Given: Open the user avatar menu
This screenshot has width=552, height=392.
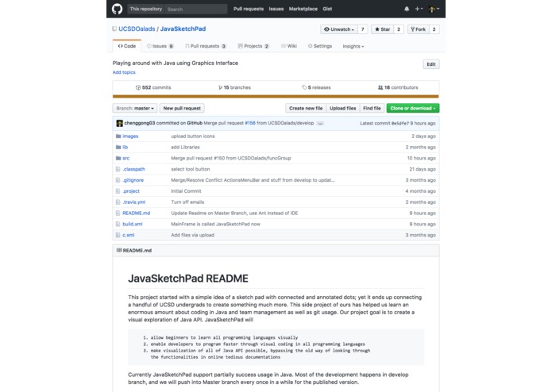Looking at the screenshot, I should (434, 9).
